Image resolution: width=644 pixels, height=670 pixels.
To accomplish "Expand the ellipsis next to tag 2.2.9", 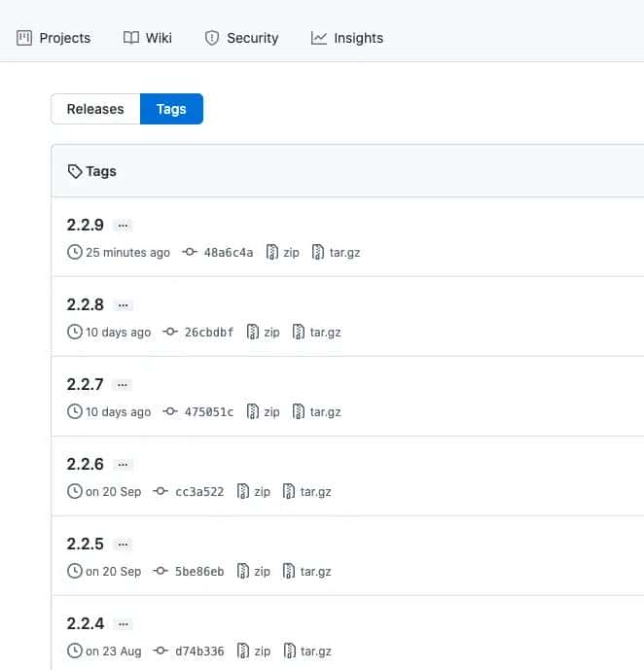I will coord(123,225).
